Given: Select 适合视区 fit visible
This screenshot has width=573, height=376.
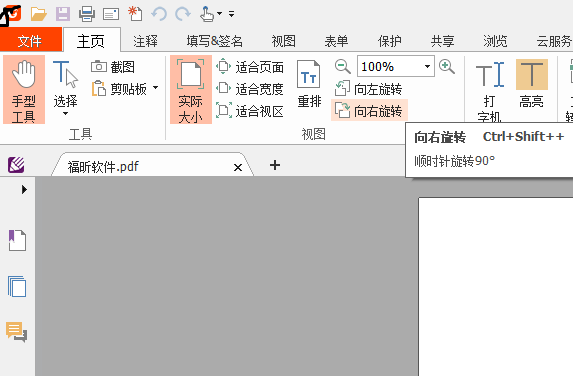Looking at the screenshot, I should click(x=250, y=111).
